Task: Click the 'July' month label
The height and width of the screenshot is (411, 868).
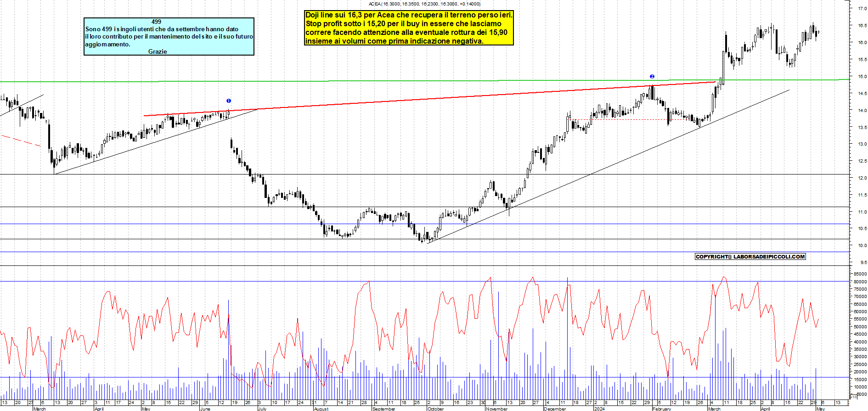Action: tap(262, 409)
